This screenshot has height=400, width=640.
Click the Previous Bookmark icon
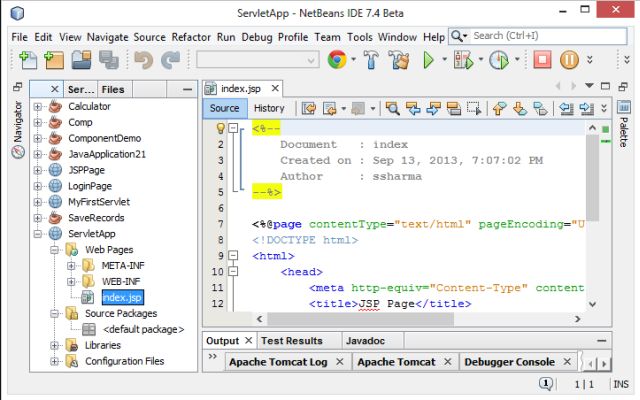[x=500, y=108]
